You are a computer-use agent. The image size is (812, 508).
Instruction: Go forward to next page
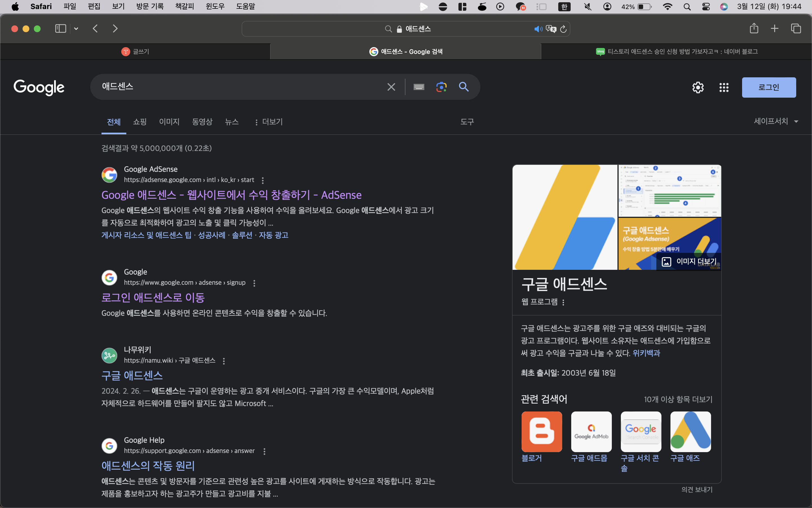(x=115, y=29)
